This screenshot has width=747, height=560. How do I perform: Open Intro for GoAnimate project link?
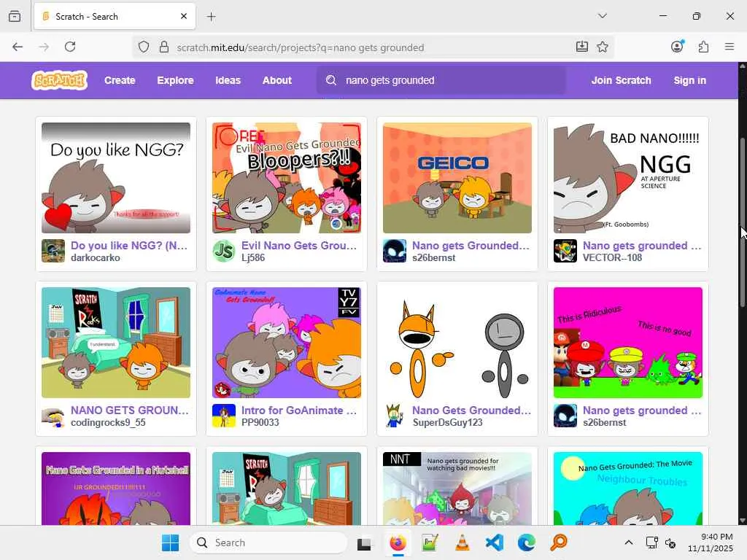tap(299, 411)
